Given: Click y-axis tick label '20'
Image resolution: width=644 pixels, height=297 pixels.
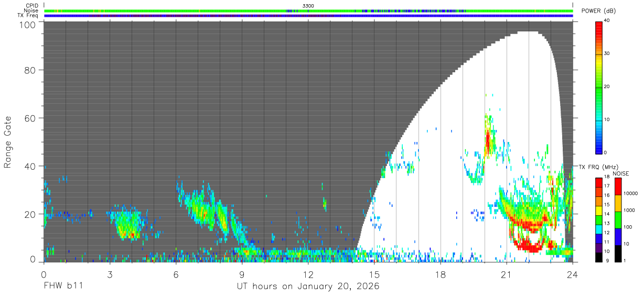Looking at the screenshot, I should tap(29, 214).
